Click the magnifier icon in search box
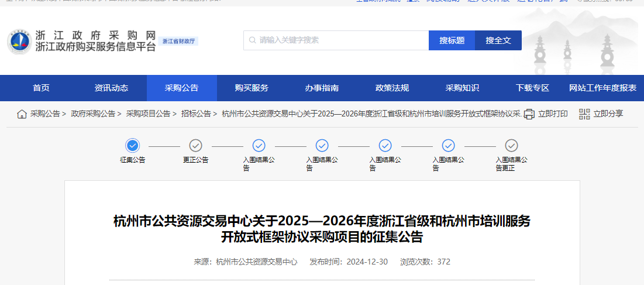 pos(252,40)
